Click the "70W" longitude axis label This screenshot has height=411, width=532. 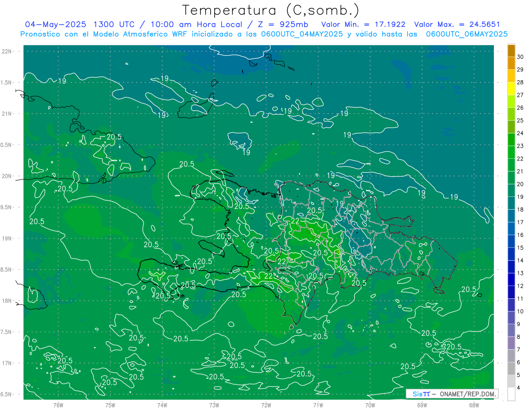point(370,405)
